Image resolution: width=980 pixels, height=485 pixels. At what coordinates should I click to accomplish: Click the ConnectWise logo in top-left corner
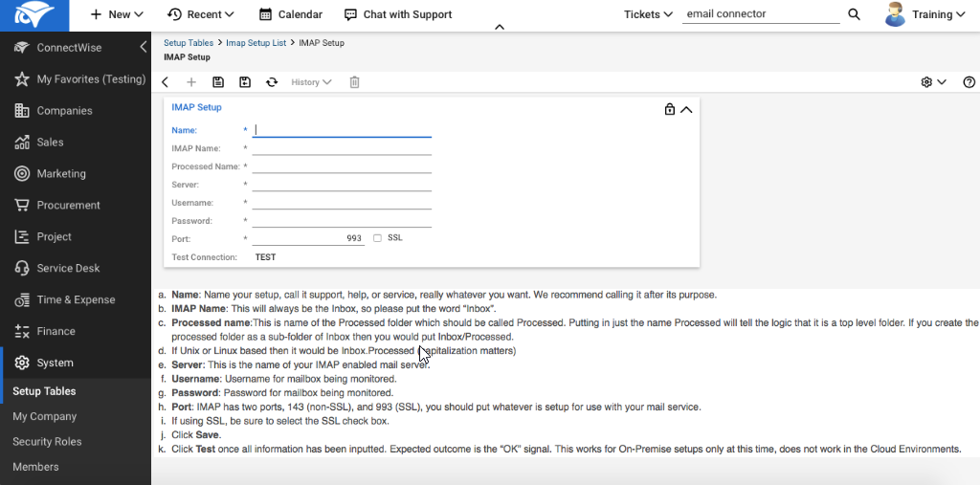point(34,15)
